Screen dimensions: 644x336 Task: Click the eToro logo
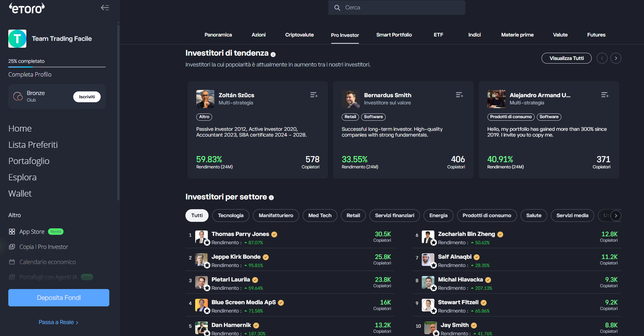point(27,8)
